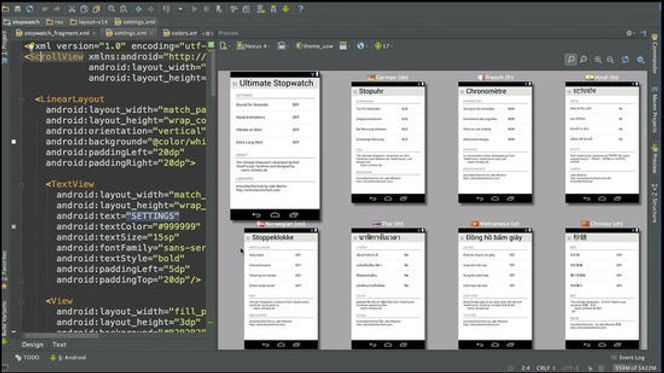This screenshot has width=664, height=373.
Task: Switch to the Design bottom tab
Action: tap(33, 345)
